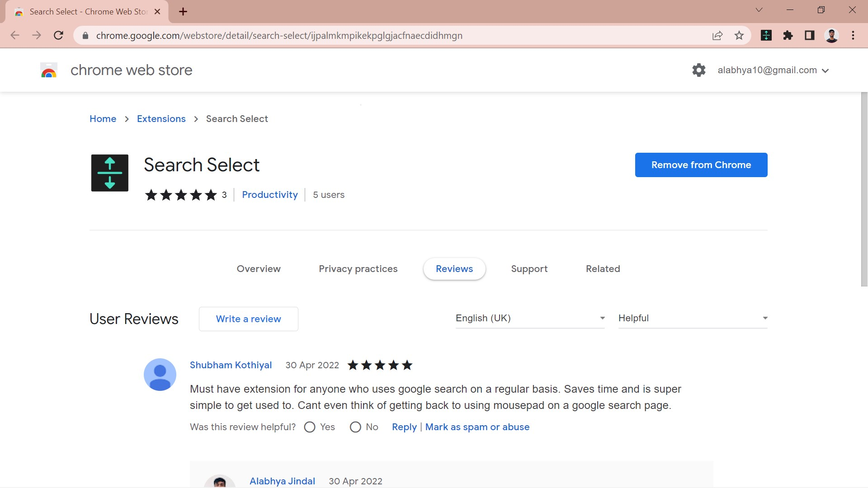This screenshot has height=488, width=868.
Task: Click the Write a review button
Action: coord(248,319)
